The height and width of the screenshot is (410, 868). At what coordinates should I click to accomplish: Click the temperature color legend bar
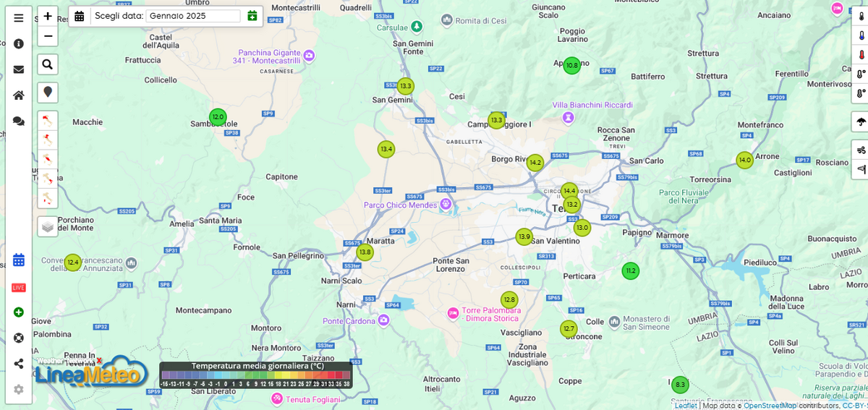(256, 375)
